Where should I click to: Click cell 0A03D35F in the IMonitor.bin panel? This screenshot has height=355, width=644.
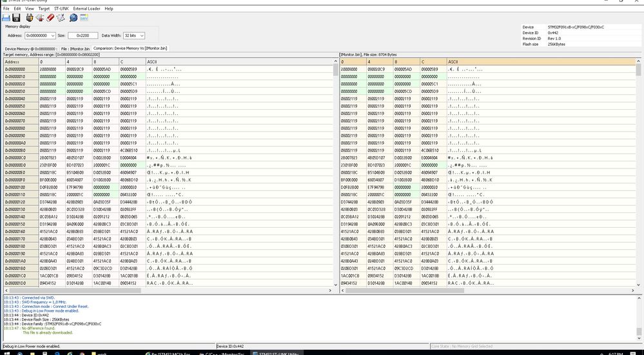point(407,202)
